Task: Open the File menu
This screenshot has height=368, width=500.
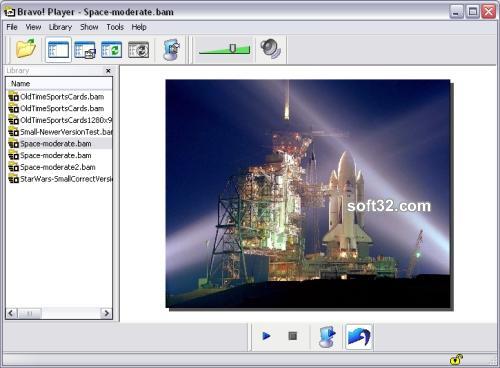Action: tap(12, 27)
